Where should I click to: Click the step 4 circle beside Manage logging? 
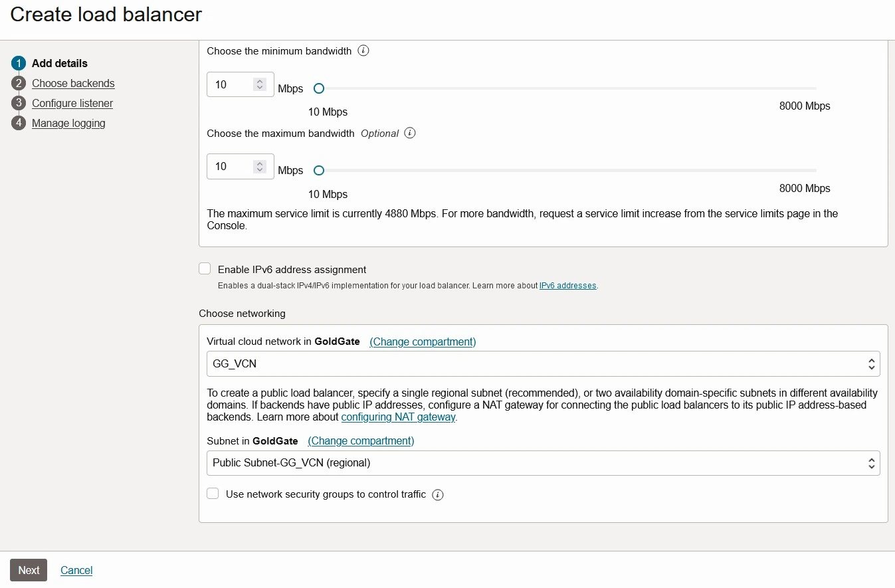[19, 123]
